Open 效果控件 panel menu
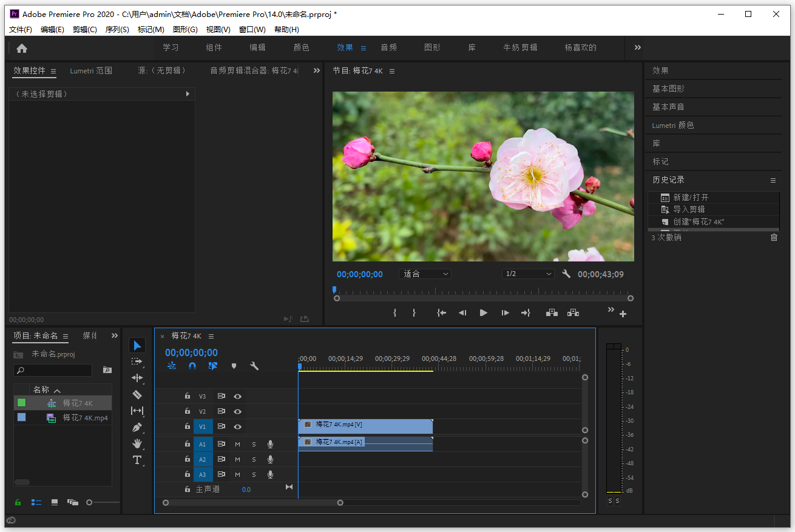This screenshot has width=795, height=532. 53,71
